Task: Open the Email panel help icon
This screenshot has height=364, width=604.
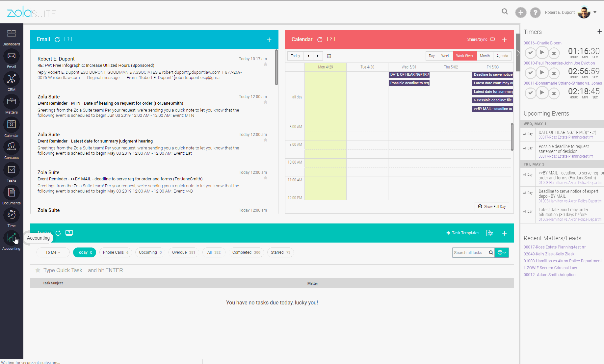Action: 68,39
